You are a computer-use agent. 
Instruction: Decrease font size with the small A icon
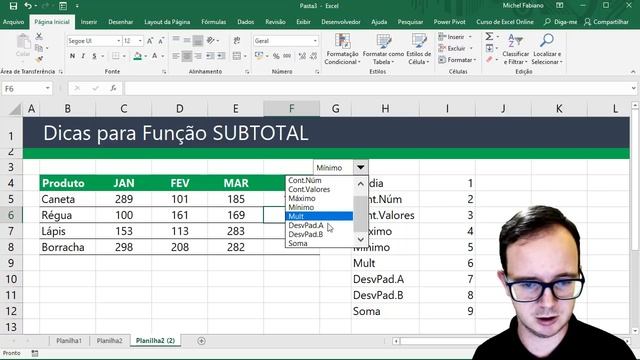[x=161, y=41]
